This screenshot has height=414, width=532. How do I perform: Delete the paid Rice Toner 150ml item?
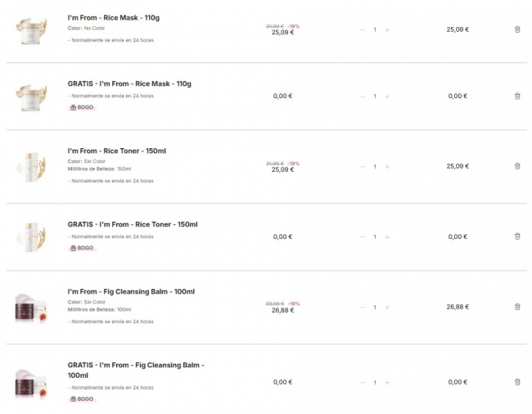[517, 166]
